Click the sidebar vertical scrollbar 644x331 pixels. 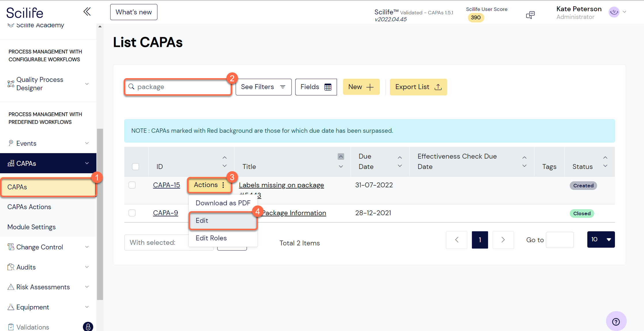[x=100, y=214]
